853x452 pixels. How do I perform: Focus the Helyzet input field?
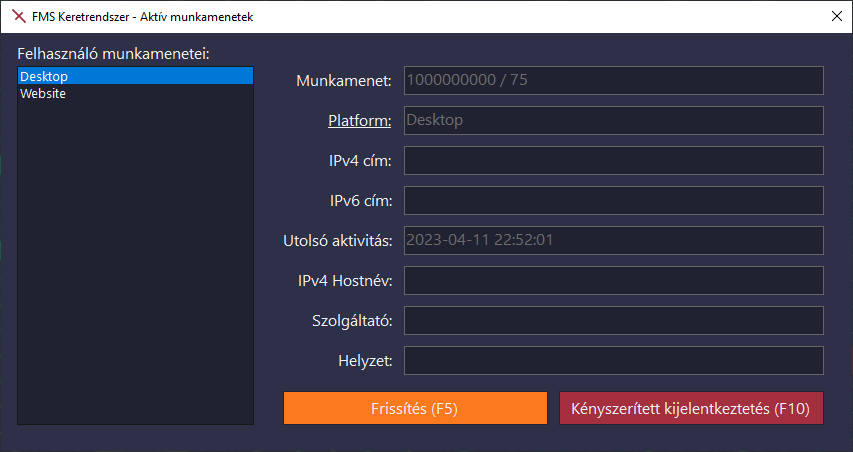click(613, 361)
